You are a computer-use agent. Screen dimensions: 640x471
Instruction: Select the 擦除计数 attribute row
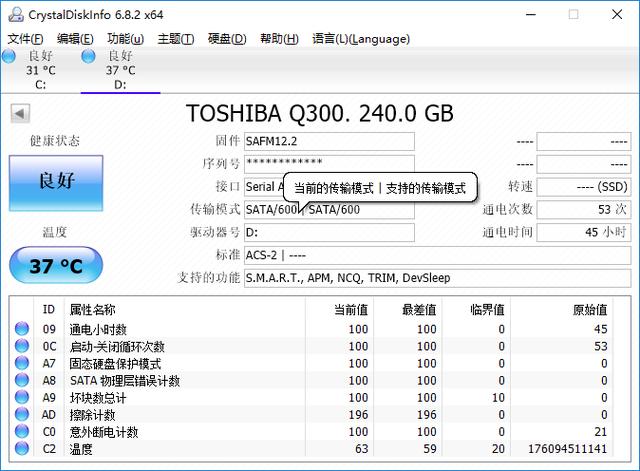(x=311, y=414)
